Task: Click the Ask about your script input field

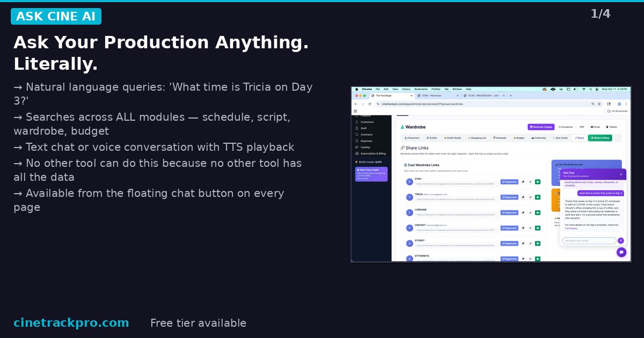Action: tap(588, 241)
